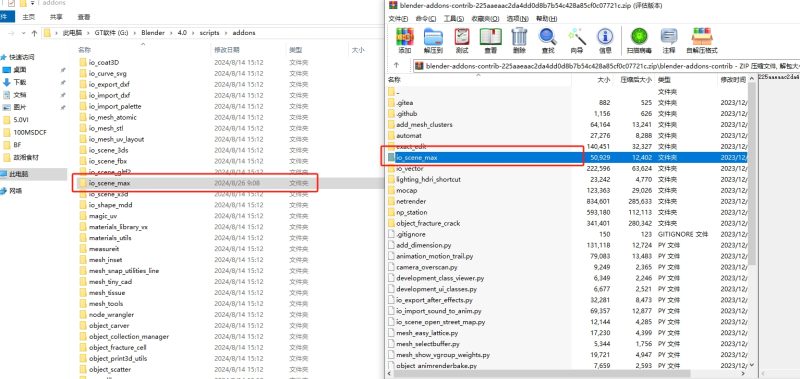Select mesh_easy_lattice.py file in WinRAR

tap(427, 333)
